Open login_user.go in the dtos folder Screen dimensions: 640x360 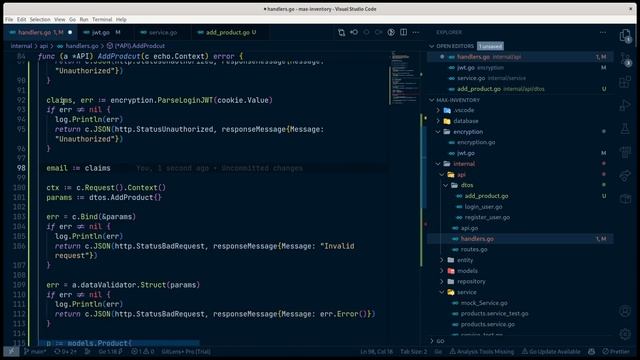(483, 207)
